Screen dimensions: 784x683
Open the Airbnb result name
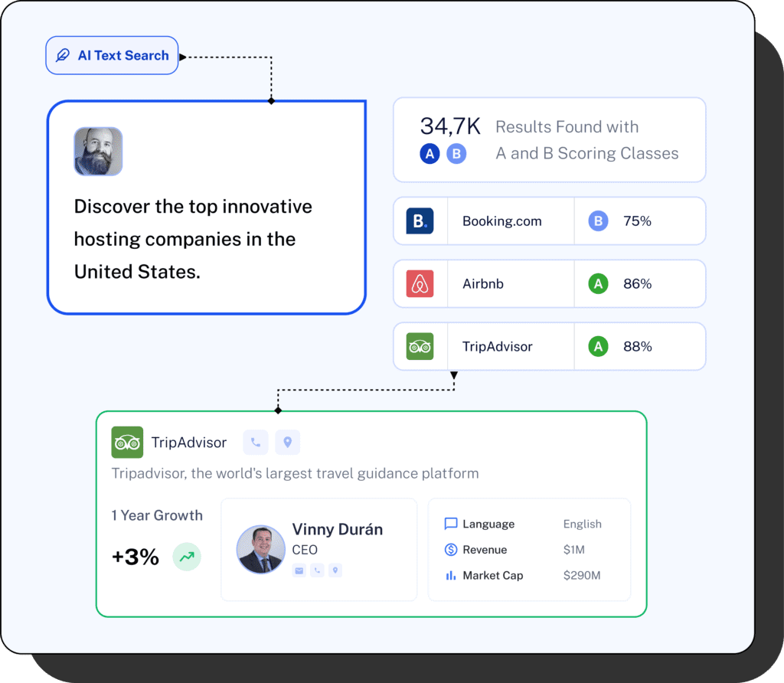click(483, 284)
